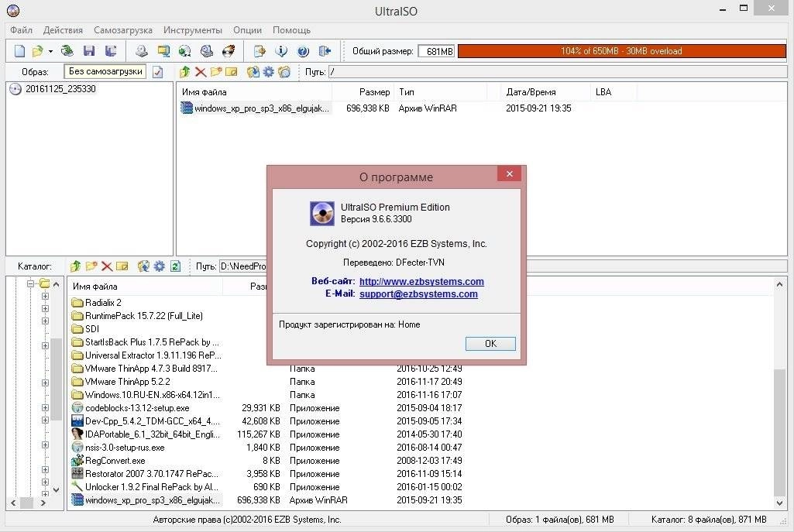Click the Mount to virtual drive icon
The width and height of the screenshot is (794, 532).
tap(207, 51)
